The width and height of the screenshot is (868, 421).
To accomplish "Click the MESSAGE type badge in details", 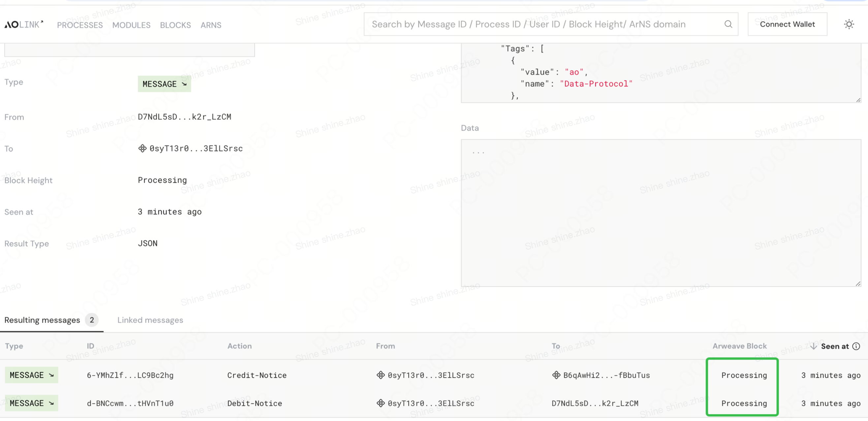I will pyautogui.click(x=164, y=84).
